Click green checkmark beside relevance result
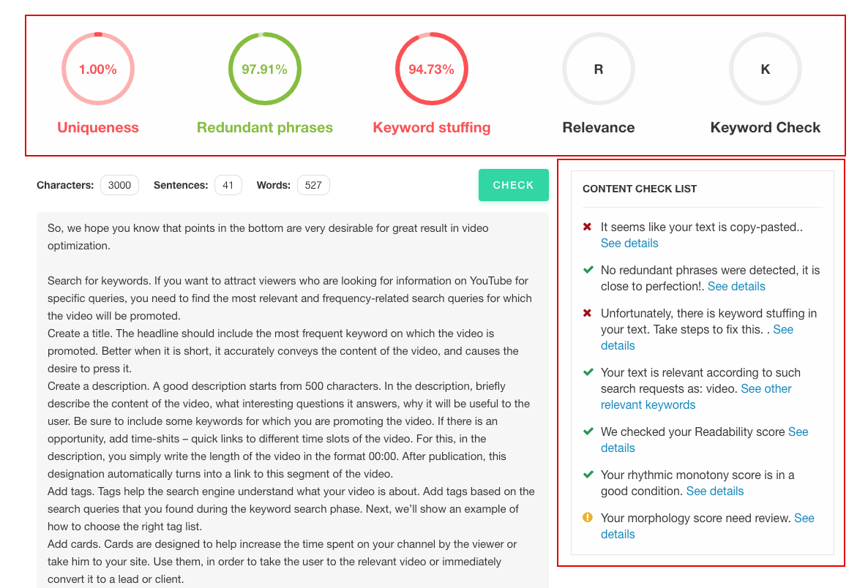 click(x=588, y=372)
